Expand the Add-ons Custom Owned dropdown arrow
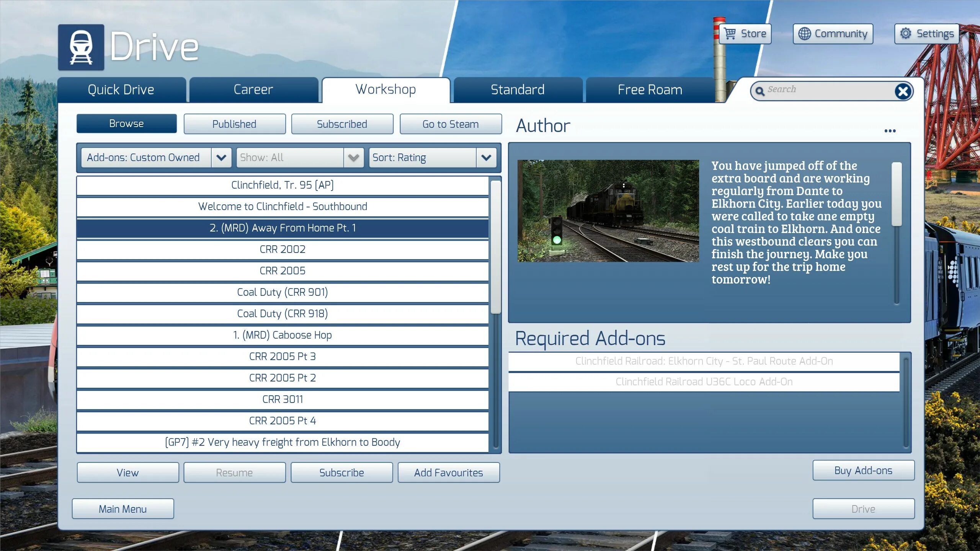 pyautogui.click(x=221, y=158)
